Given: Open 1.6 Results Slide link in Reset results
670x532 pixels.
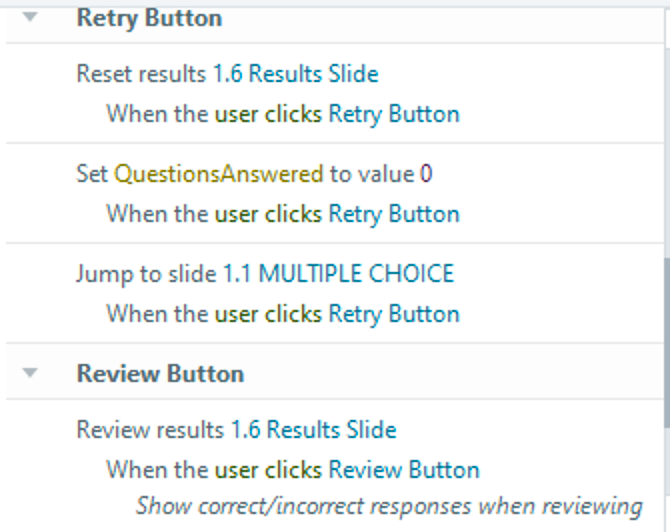Looking at the screenshot, I should [x=295, y=74].
